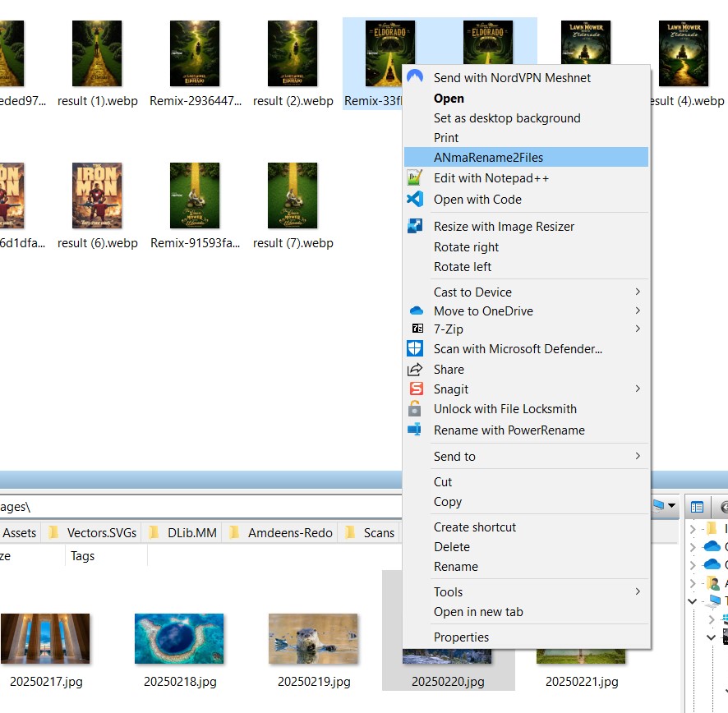728x713 pixels.
Task: Click the Image Resizer icon
Action: point(416,226)
